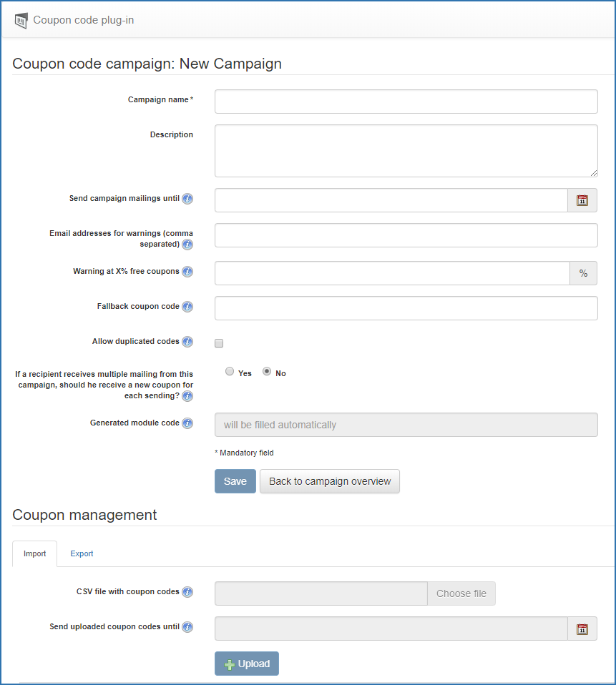Show info for Generated module code

[187, 423]
